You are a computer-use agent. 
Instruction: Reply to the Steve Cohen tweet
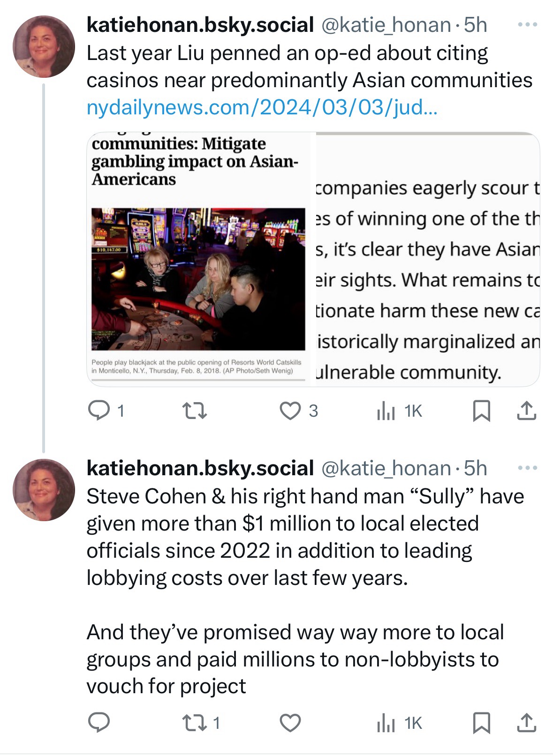[x=99, y=723]
